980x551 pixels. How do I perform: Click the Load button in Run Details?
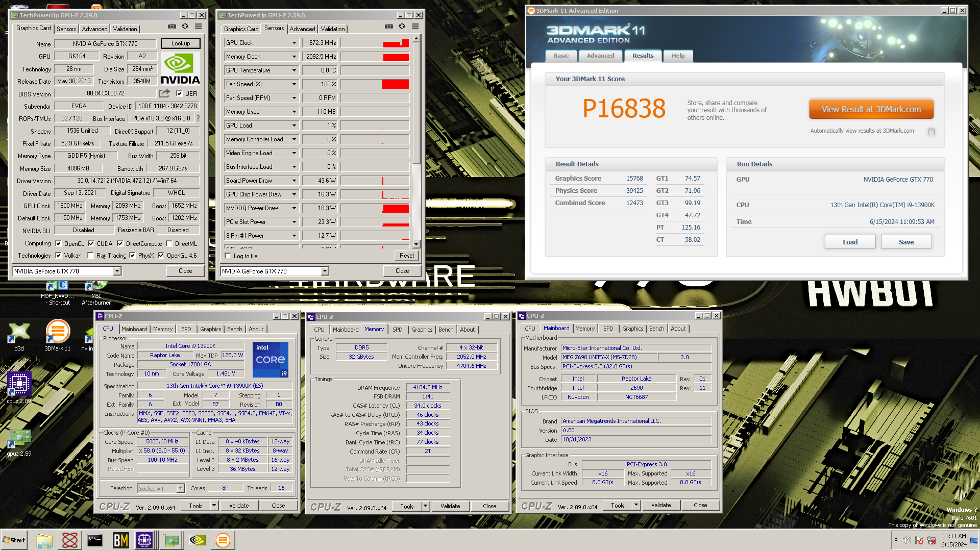[x=850, y=242]
